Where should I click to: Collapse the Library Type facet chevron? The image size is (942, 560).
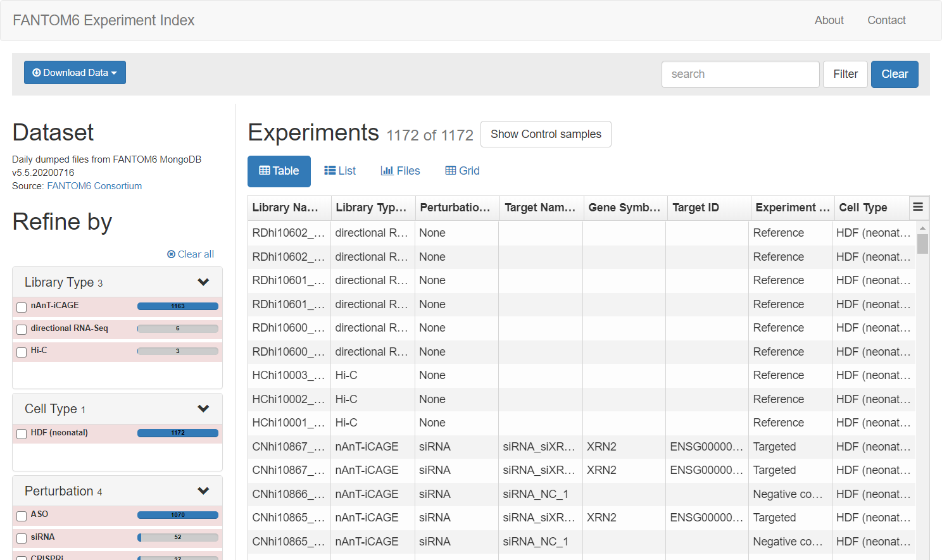203,282
